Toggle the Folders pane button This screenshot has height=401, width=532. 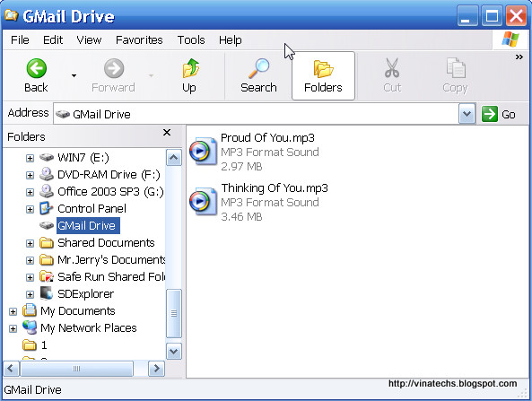(323, 75)
